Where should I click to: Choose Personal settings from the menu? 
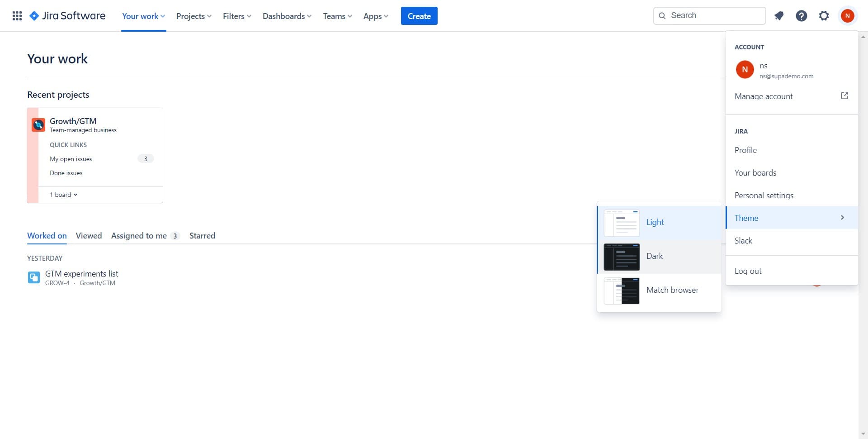tap(764, 196)
